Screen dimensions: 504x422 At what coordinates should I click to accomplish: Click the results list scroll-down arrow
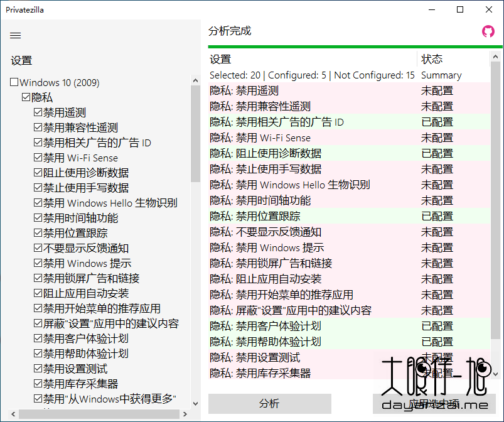(495, 374)
